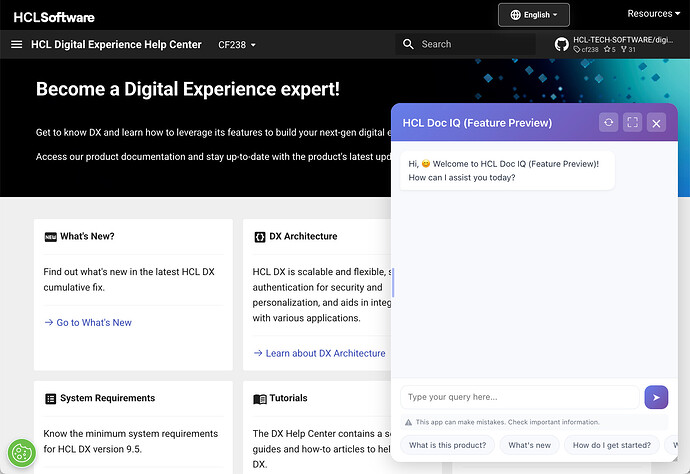Image resolution: width=690 pixels, height=474 pixels.
Task: Click the System Requirements card heading
Action: point(107,398)
